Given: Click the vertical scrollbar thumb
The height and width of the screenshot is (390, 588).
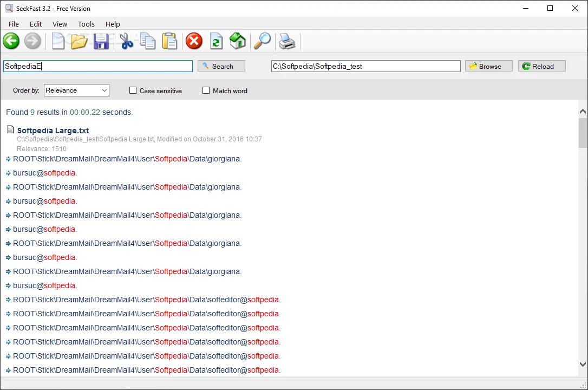Looking at the screenshot, I should point(583,133).
